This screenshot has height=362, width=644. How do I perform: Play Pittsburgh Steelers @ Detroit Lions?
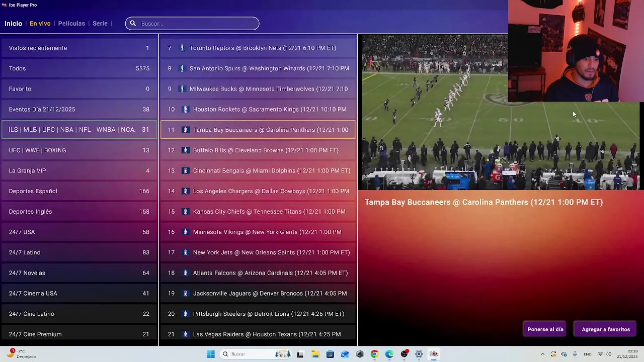coord(258,314)
